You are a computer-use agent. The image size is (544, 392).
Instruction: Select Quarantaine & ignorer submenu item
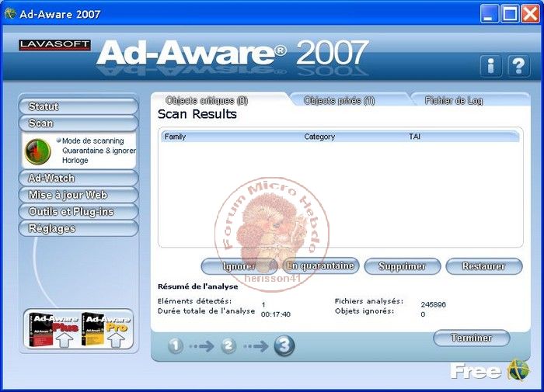coord(99,151)
